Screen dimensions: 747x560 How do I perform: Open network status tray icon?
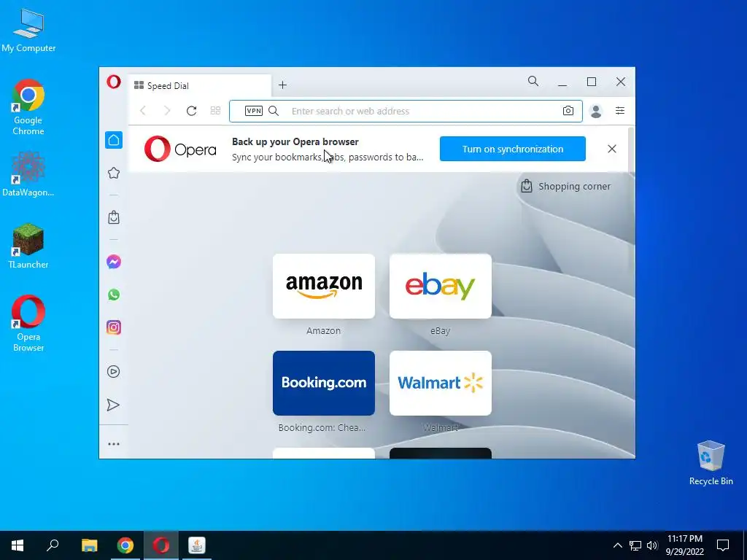coord(635,545)
